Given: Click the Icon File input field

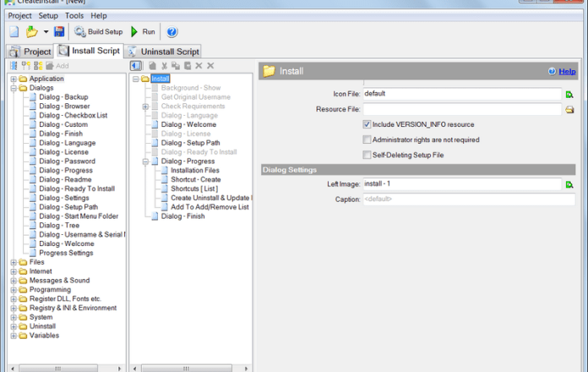Looking at the screenshot, I should pyautogui.click(x=462, y=94).
